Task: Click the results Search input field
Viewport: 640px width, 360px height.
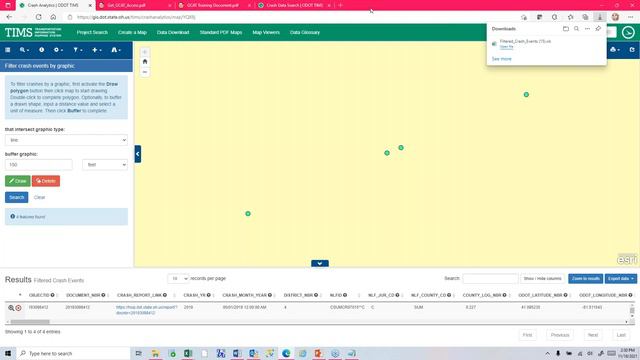Action: point(490,278)
